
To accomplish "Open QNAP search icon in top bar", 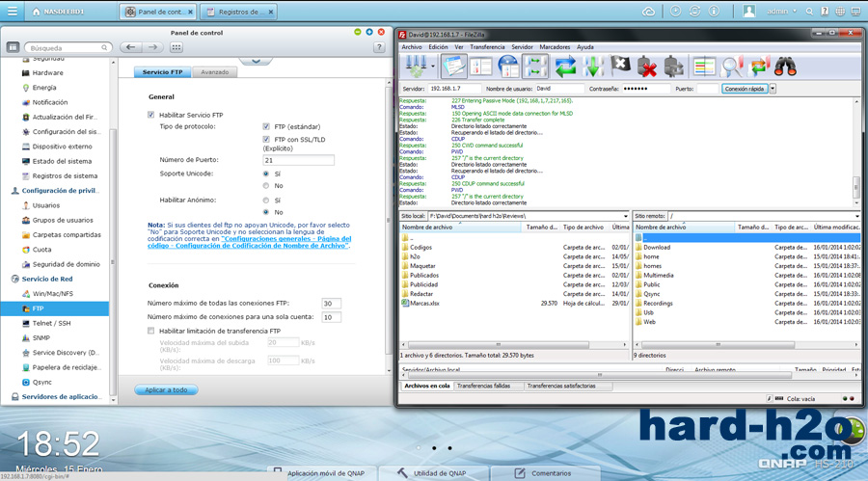I will point(809,11).
